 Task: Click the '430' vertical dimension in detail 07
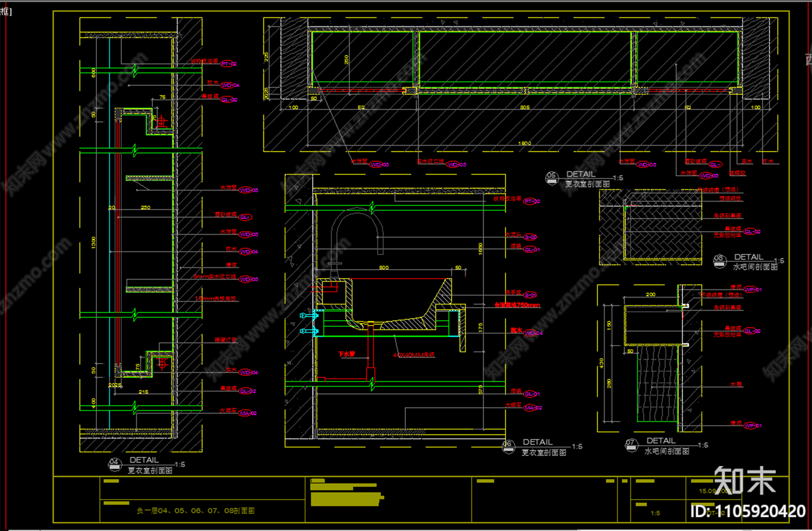click(x=601, y=363)
